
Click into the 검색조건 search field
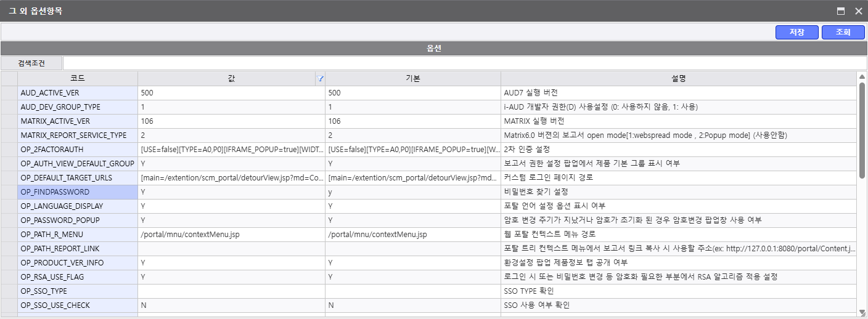[462, 63]
